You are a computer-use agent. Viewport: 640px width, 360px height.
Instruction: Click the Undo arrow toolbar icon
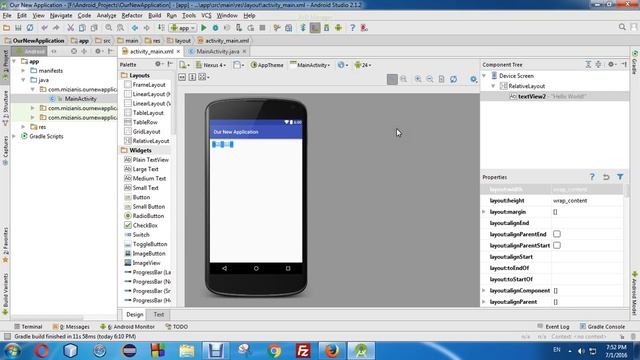pyautogui.click(x=44, y=28)
